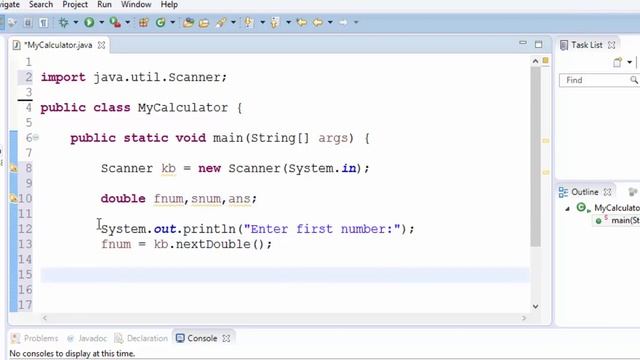Open the Previous Annotation dropdown arrow
Image resolution: width=640 pixels, height=360 pixels.
[288, 22]
